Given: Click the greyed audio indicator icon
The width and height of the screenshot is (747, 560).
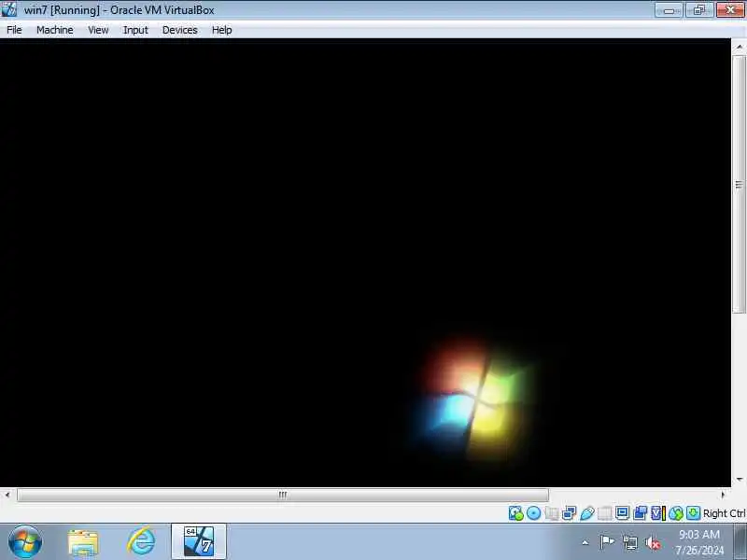Looking at the screenshot, I should (552, 512).
